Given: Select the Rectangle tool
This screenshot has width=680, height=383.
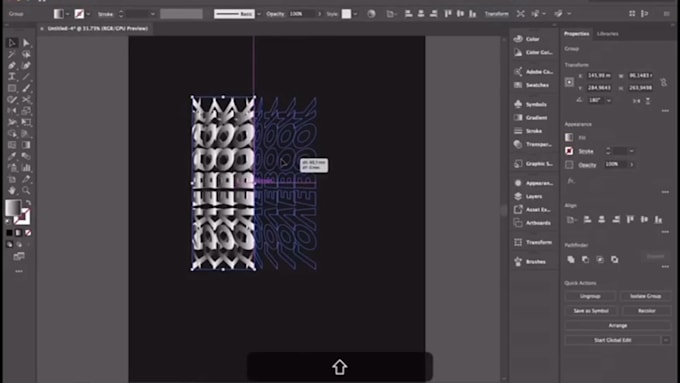Looking at the screenshot, I should (12, 88).
